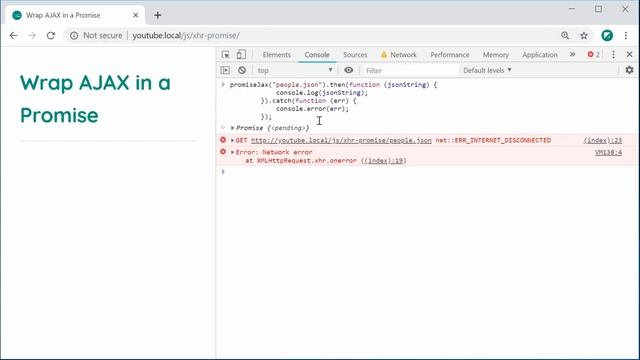
Task: Click the Not secure info icon
Action: (74, 36)
